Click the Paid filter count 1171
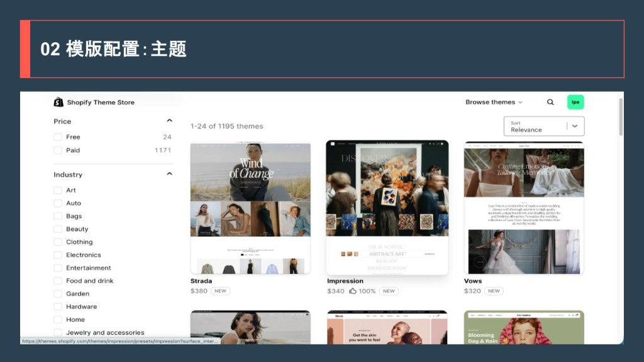This screenshot has width=644, height=362. 163,150
